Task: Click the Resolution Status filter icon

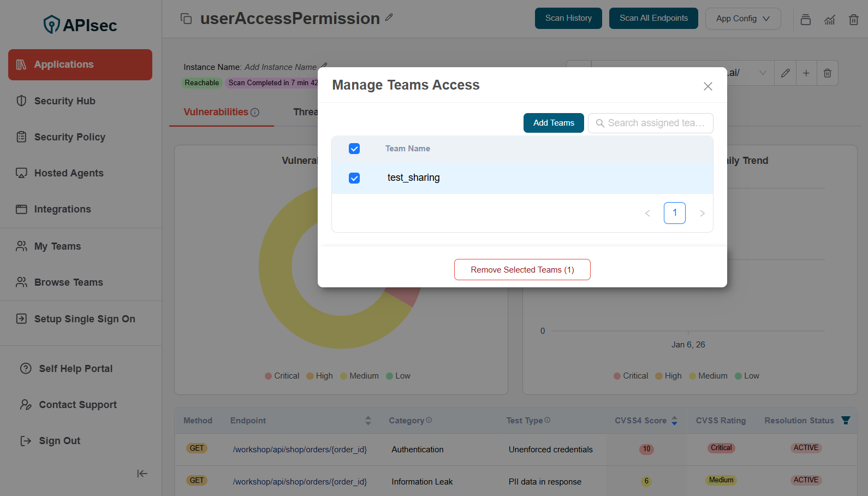Action: (846, 420)
